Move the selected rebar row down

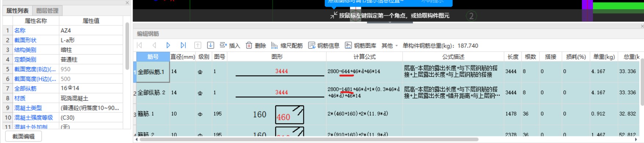point(211,45)
